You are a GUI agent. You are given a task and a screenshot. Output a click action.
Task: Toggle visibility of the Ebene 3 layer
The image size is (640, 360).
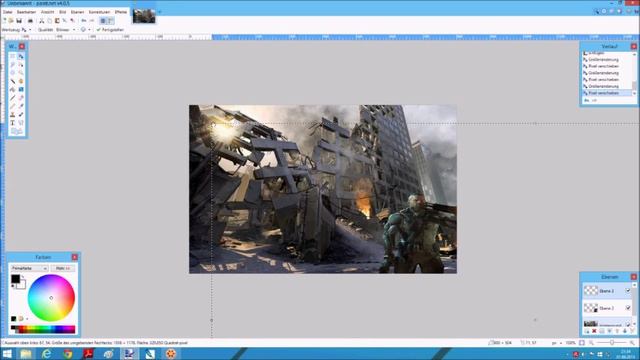pos(628,291)
